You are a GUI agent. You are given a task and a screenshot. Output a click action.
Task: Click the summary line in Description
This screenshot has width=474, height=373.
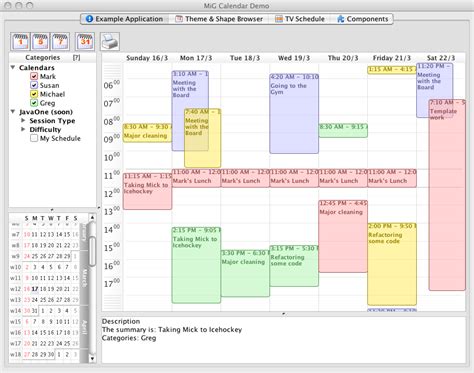[172, 330]
